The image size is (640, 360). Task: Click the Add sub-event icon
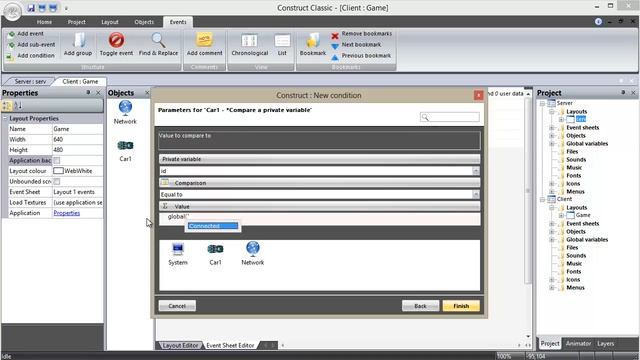(11, 45)
